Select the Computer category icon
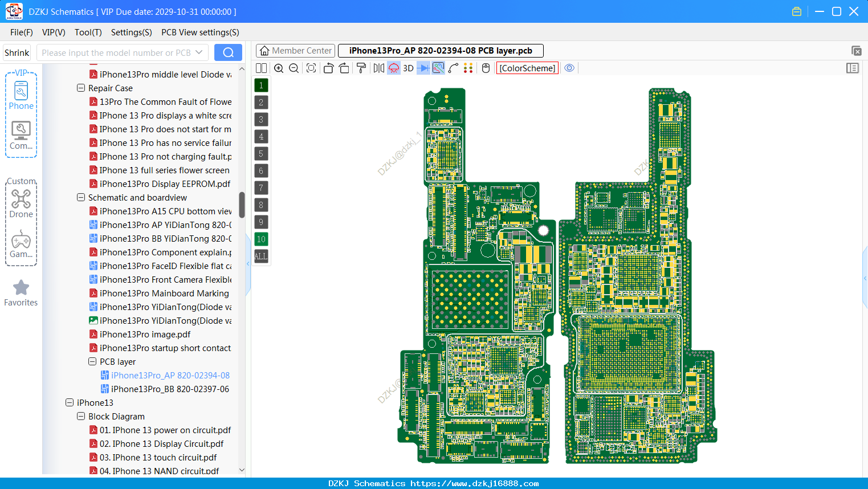The image size is (868, 489). click(x=21, y=136)
